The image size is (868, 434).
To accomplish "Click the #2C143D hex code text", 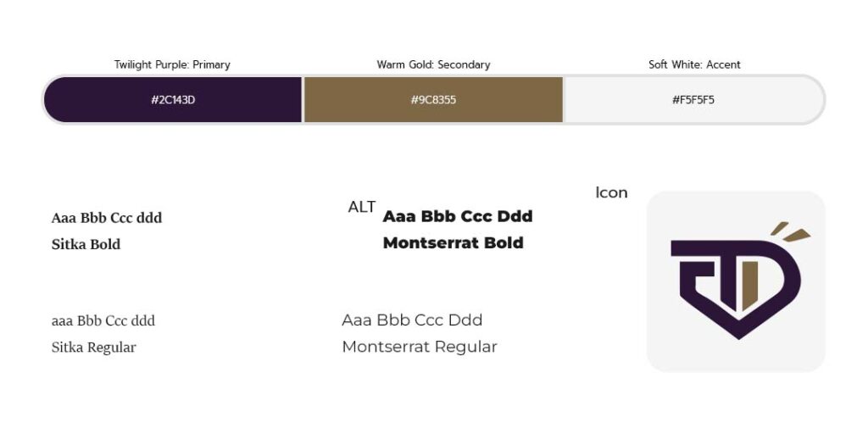I will point(173,100).
